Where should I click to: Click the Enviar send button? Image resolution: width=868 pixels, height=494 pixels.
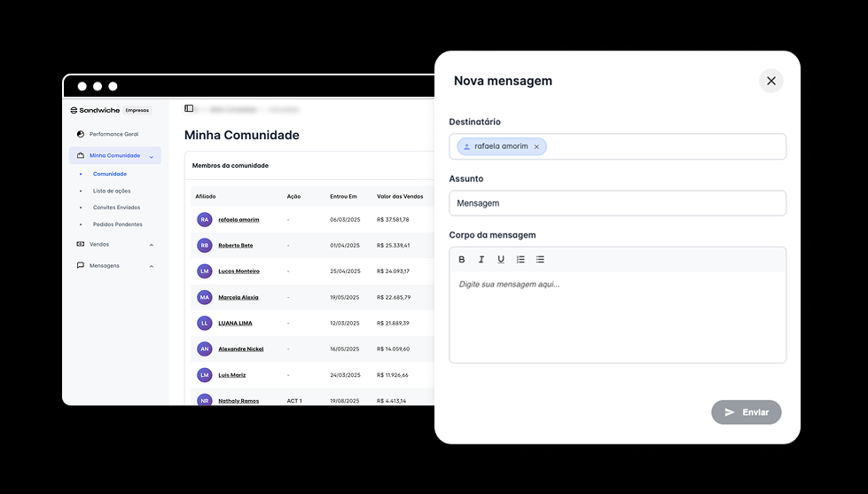point(747,412)
